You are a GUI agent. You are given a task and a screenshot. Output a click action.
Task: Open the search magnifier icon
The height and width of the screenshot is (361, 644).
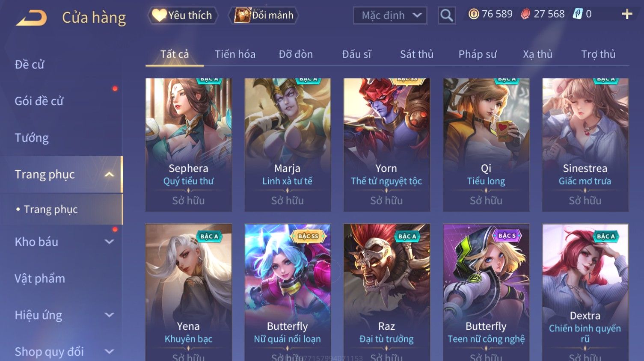[446, 16]
